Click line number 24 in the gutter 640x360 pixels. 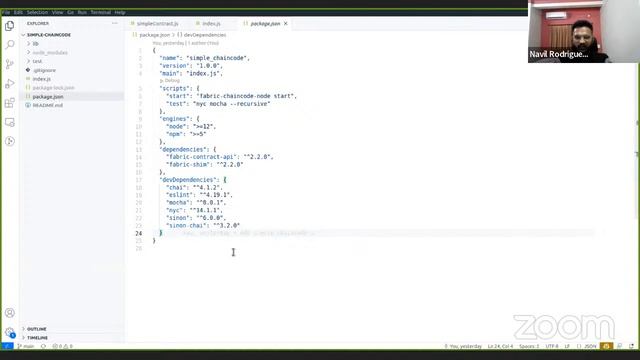[x=139, y=233]
